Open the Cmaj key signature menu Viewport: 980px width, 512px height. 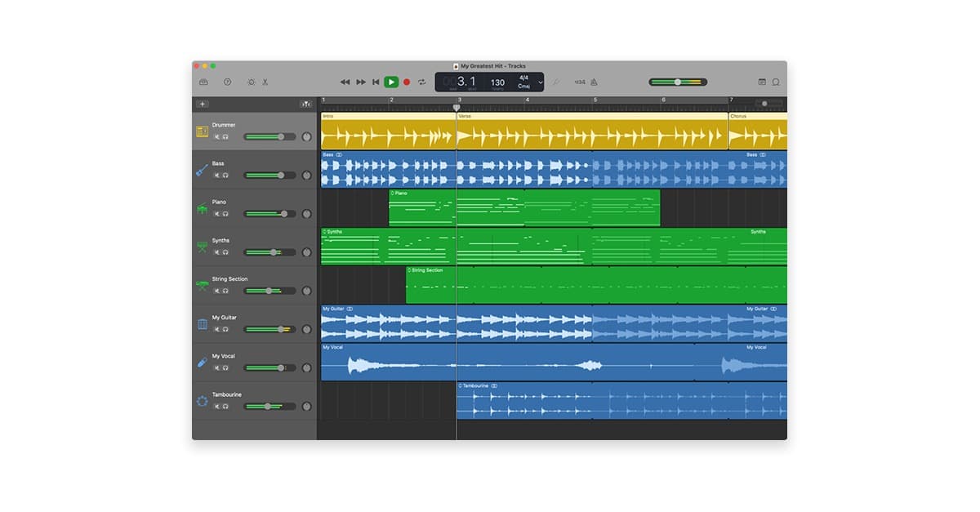pyautogui.click(x=523, y=86)
